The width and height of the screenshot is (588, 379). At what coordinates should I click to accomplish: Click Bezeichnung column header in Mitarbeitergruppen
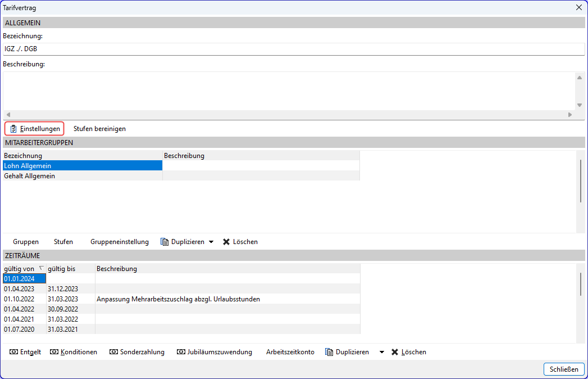83,156
